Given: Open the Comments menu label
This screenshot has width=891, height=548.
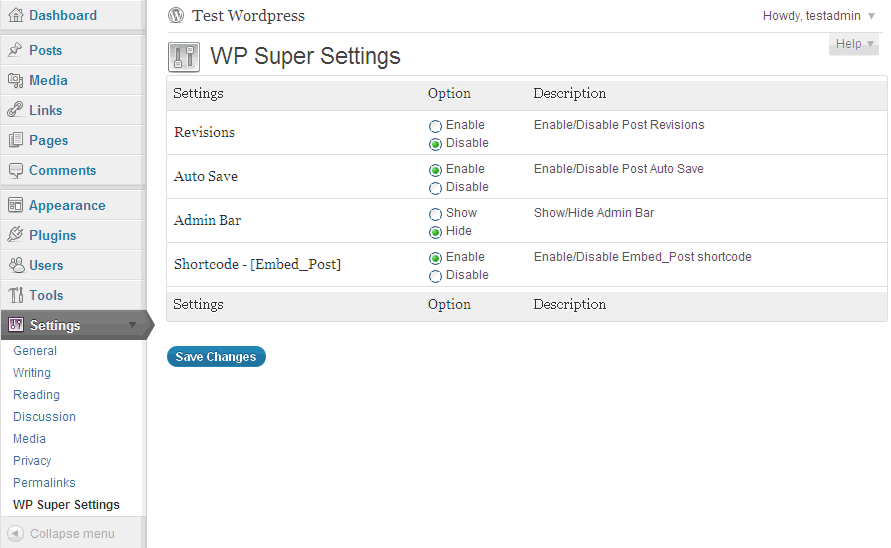Looking at the screenshot, I should click(63, 170).
